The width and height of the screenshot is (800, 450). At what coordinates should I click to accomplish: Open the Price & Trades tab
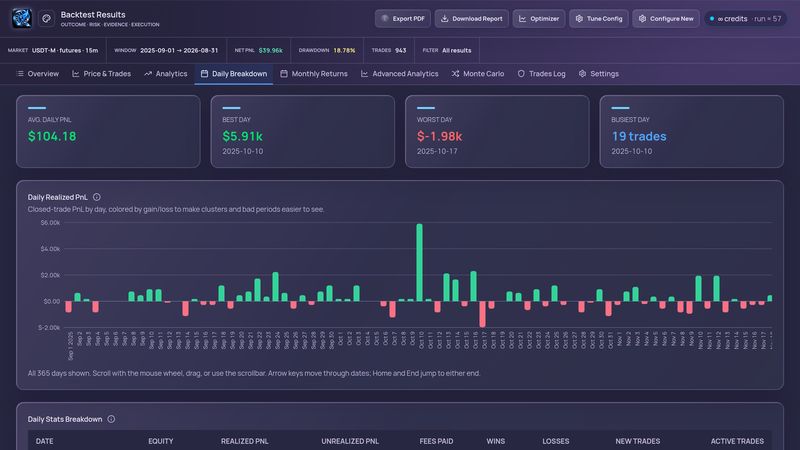pyautogui.click(x=102, y=73)
